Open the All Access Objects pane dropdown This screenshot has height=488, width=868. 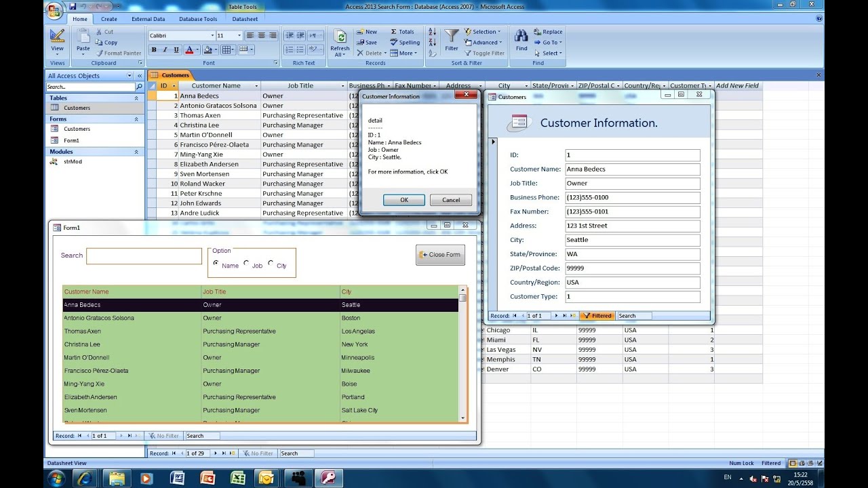coord(130,76)
